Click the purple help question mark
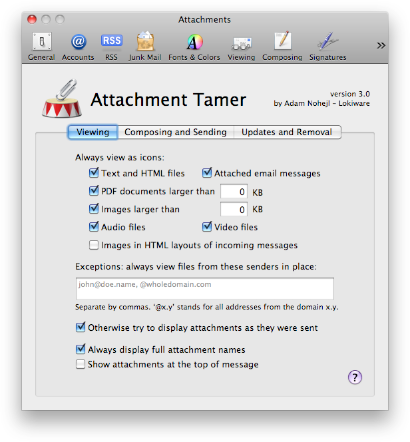The image size is (410, 442). (355, 377)
